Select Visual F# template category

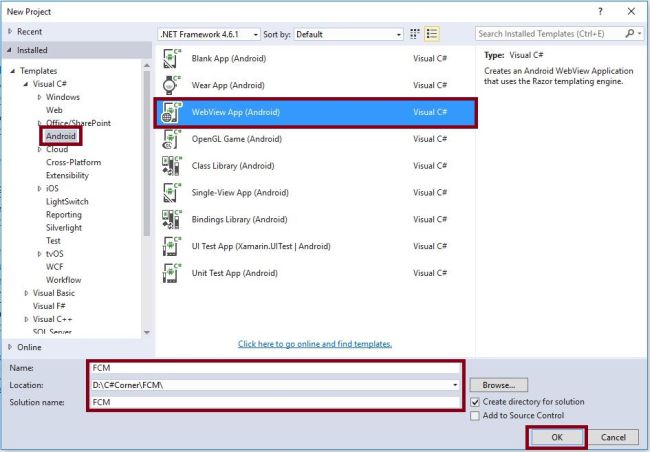(x=49, y=306)
